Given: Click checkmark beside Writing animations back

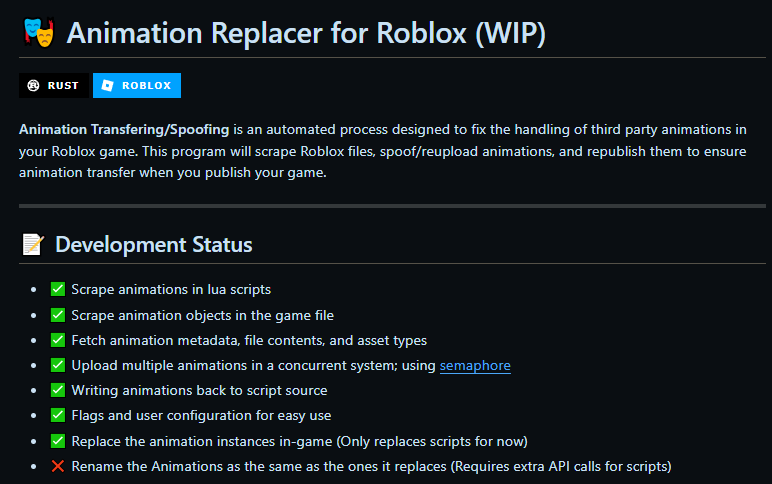Looking at the screenshot, I should pos(58,390).
